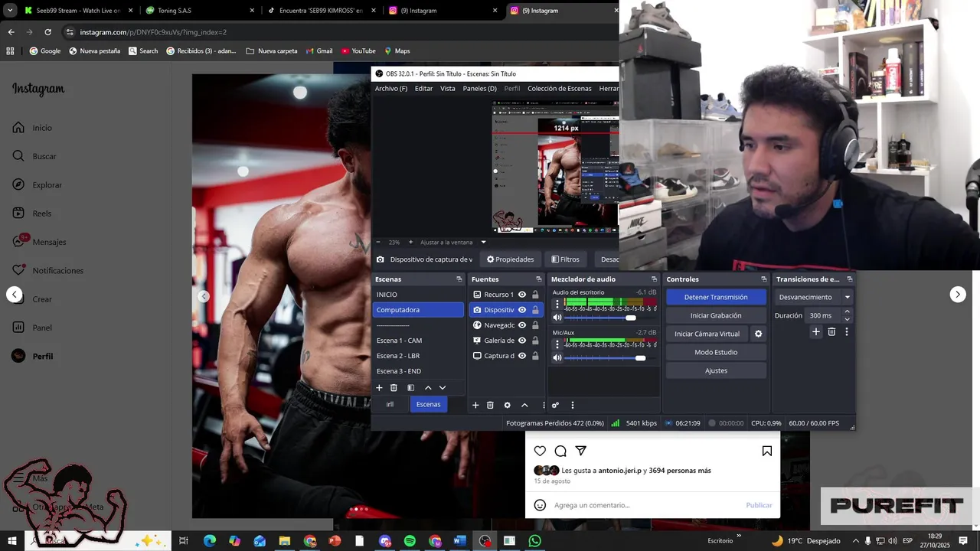This screenshot has height=551, width=980.
Task: Open audio mixer menu next to gears icon
Action: [572, 405]
